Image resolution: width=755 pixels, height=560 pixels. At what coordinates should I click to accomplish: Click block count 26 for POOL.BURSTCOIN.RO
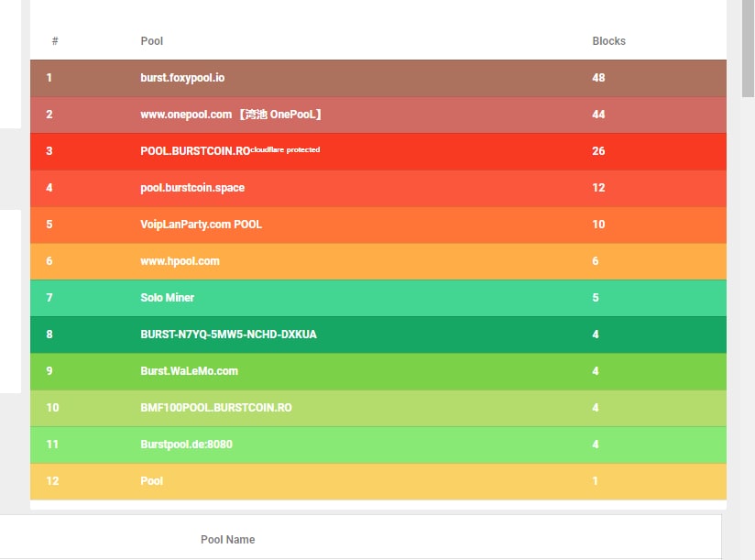pos(598,150)
